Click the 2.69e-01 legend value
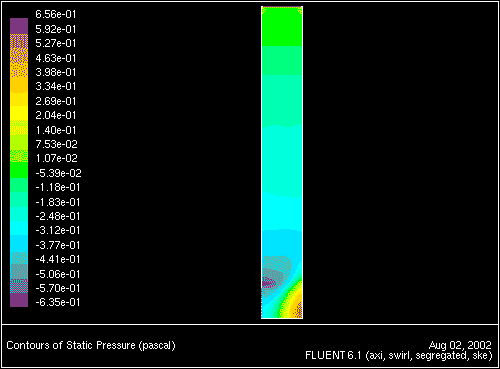 pos(56,101)
